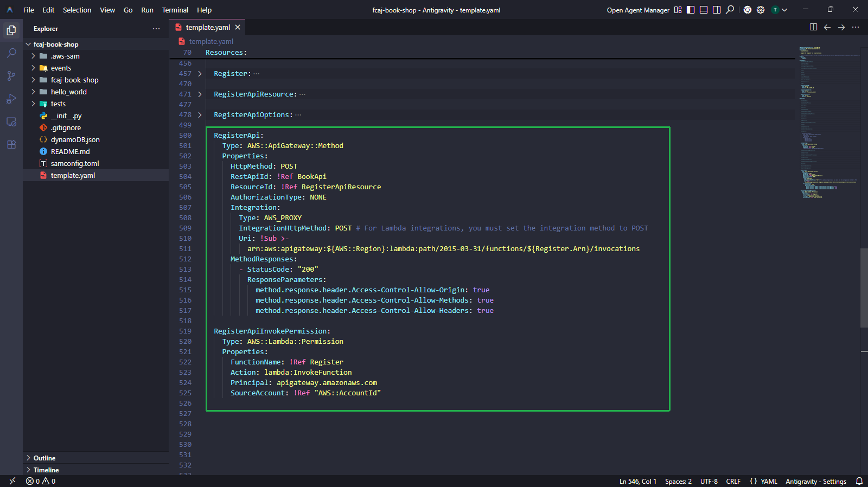
Task: Open the Help menu
Action: click(x=204, y=10)
